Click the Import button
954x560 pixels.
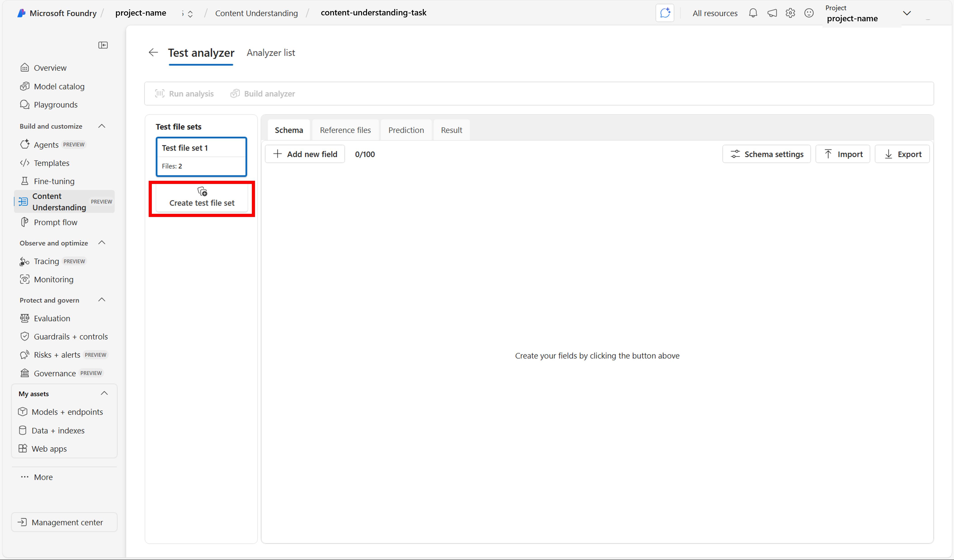tap(843, 154)
